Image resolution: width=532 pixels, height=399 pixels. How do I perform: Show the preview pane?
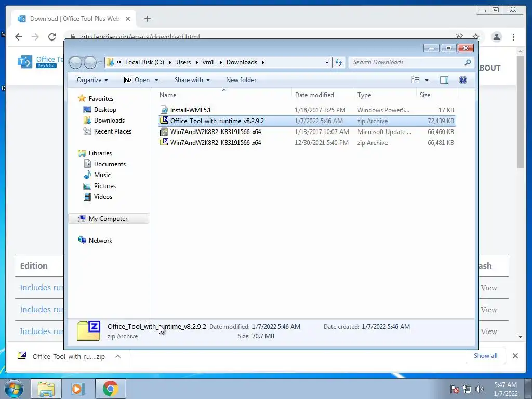[444, 79]
